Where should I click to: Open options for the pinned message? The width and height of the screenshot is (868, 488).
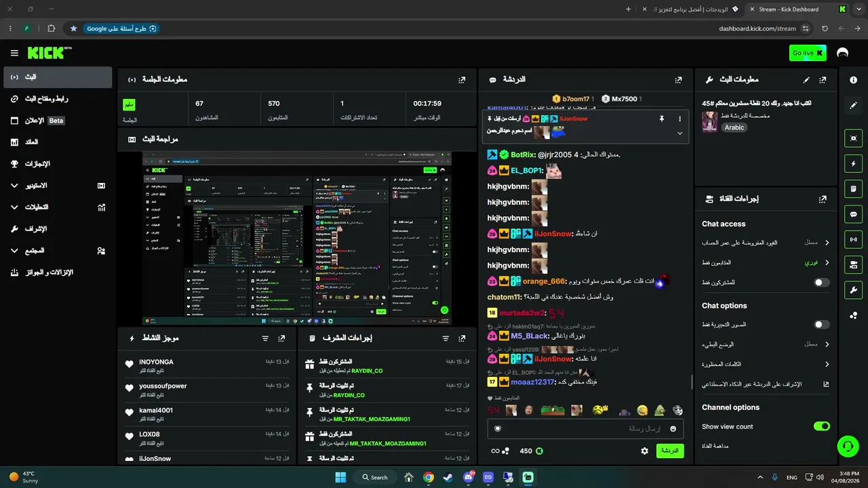point(679,119)
